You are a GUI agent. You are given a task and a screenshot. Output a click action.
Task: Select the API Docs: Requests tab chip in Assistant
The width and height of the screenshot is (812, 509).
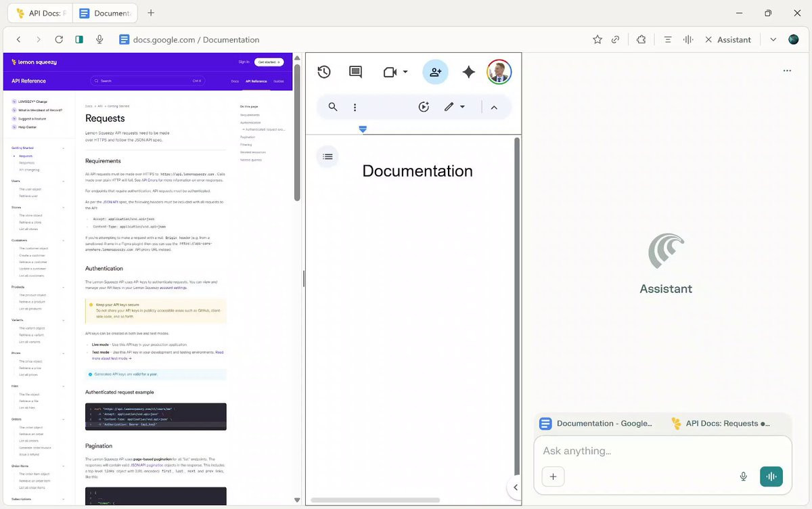pyautogui.click(x=721, y=424)
